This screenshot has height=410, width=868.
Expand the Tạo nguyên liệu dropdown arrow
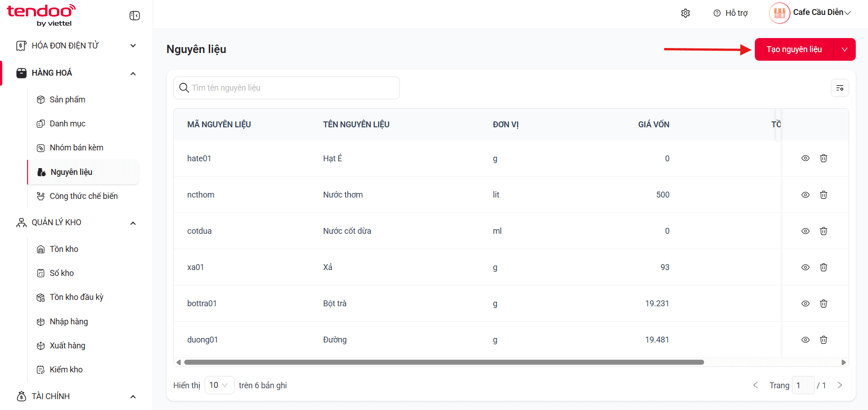(844, 49)
